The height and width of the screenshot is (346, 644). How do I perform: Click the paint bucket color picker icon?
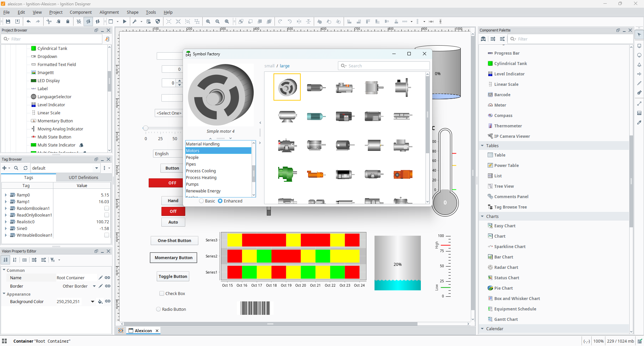(100, 301)
